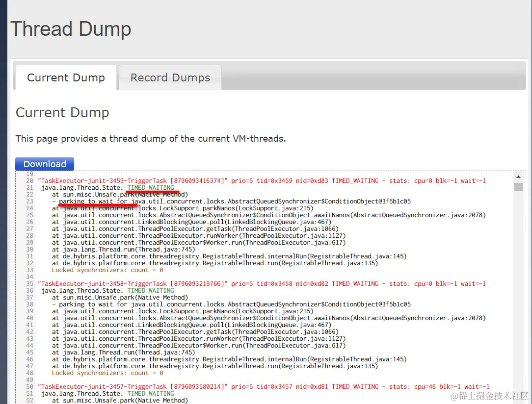Click ThreadPoolExecutor.runWorker frame on line 43

[199, 339]
